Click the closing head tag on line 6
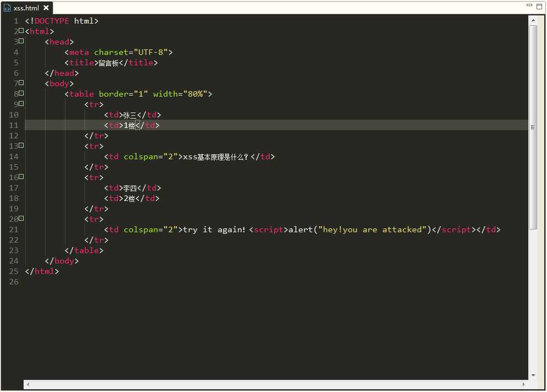Viewport: 547px width, 392px height. pos(62,73)
